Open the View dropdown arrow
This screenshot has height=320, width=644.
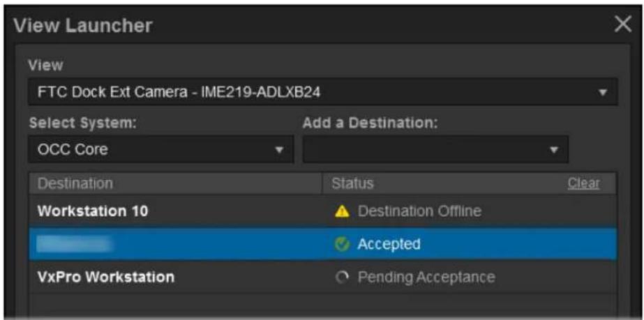tap(603, 92)
